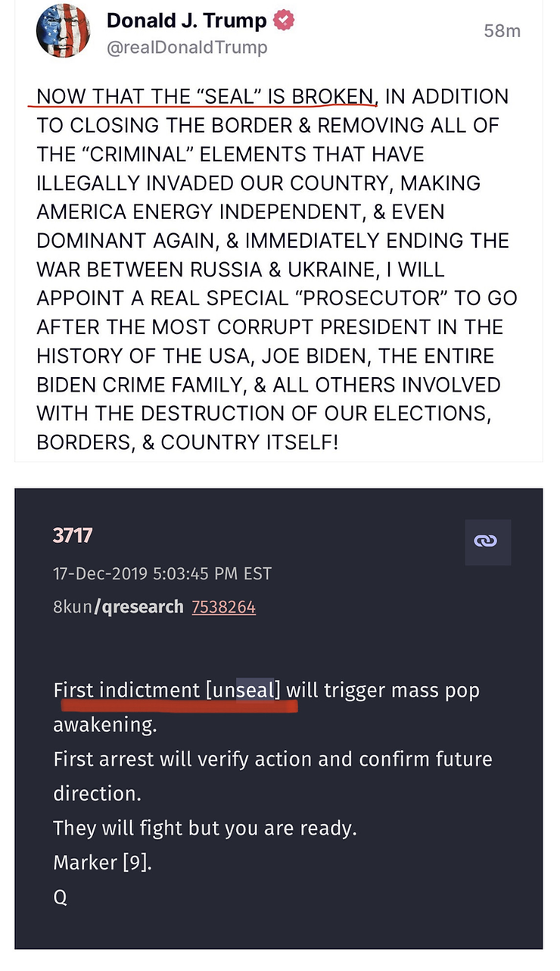Click the "They will fight but you are ready." line
The width and height of the screenshot is (560, 971).
(204, 828)
